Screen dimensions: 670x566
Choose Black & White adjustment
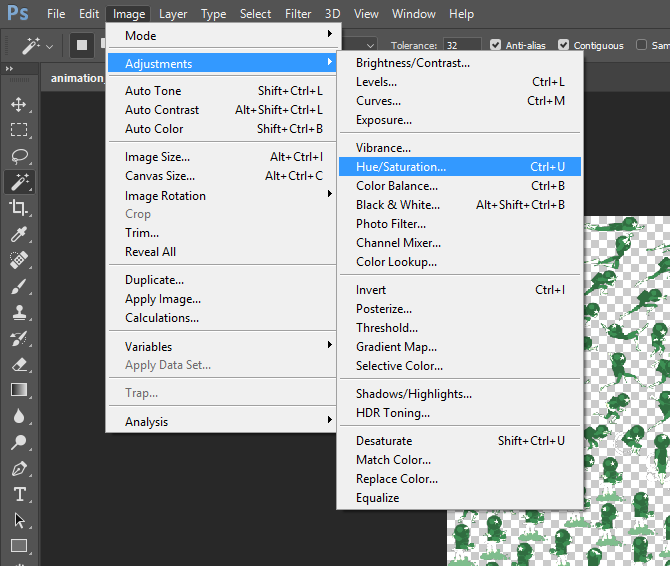[460, 205]
